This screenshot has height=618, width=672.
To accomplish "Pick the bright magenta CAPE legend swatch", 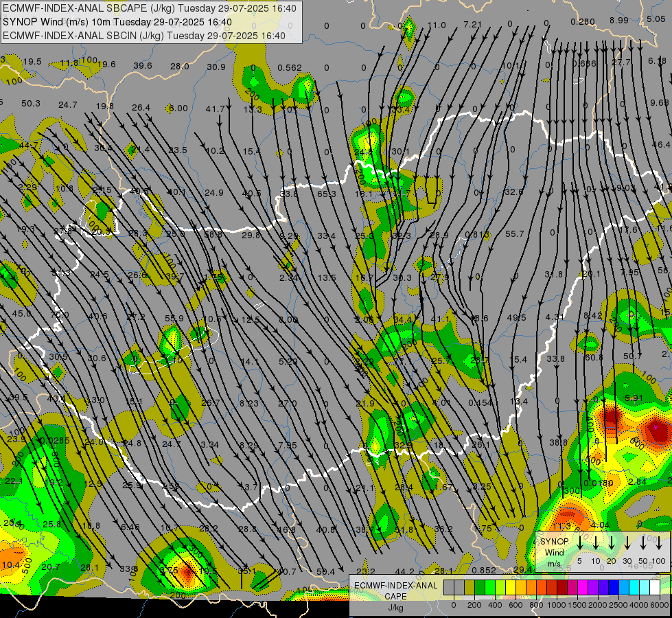I will coord(583,588).
